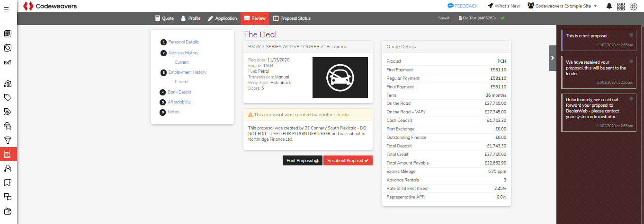Screen dimensions: 644x224
Task: Open the Codeweavers Example Site dropdown
Action: pyautogui.click(x=562, y=6)
